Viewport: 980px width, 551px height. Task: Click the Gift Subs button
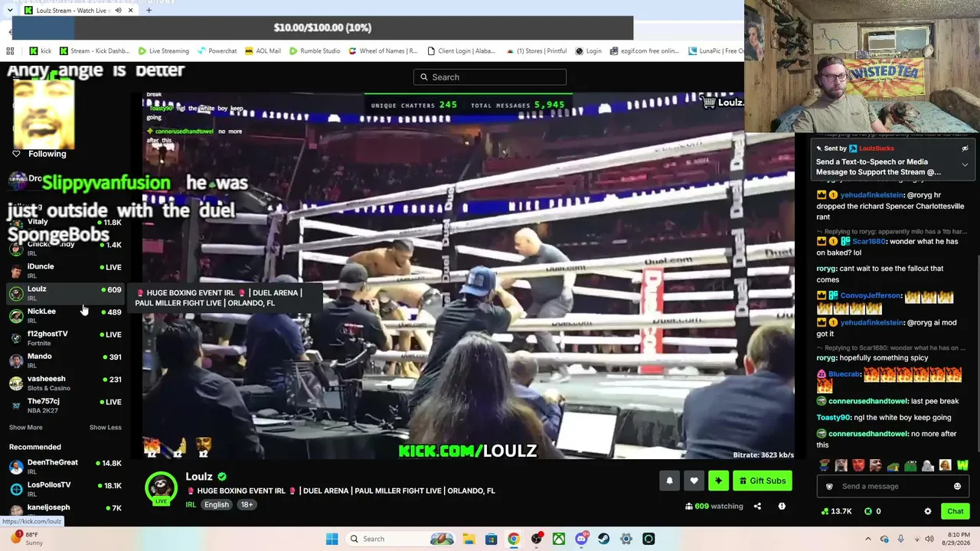(x=763, y=481)
